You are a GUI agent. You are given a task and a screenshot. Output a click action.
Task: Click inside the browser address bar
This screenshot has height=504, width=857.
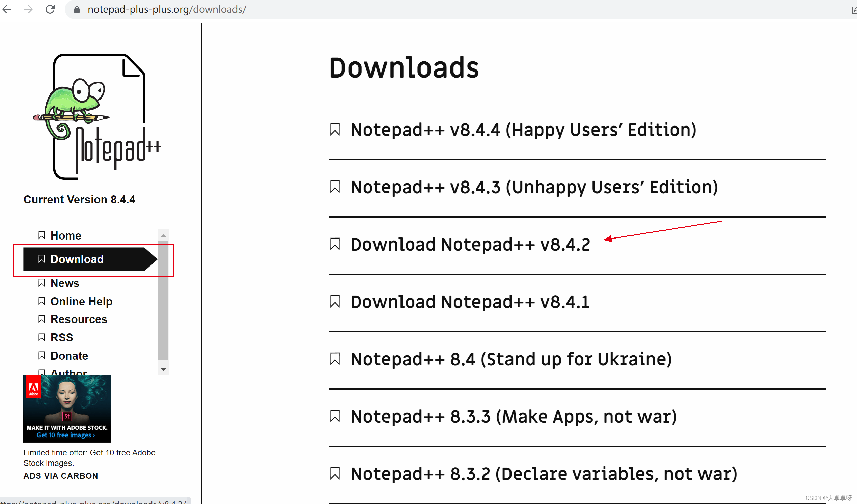[167, 9]
